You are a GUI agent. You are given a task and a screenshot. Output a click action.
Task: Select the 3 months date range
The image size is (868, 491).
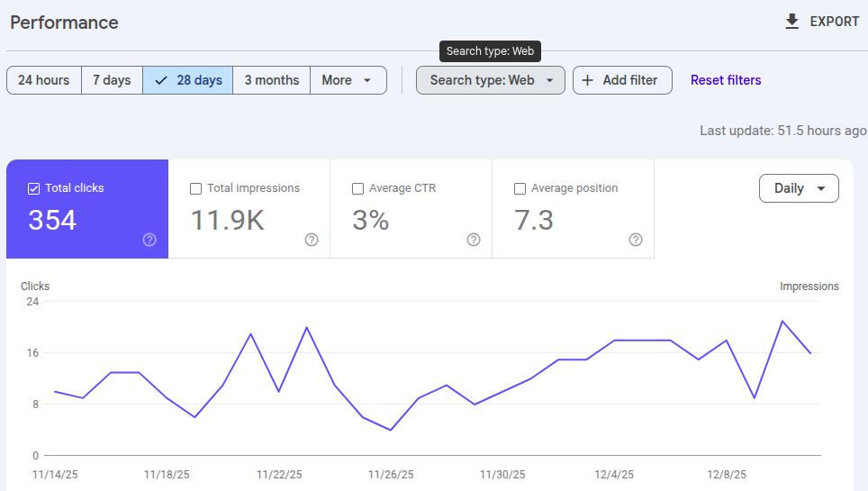(x=272, y=80)
